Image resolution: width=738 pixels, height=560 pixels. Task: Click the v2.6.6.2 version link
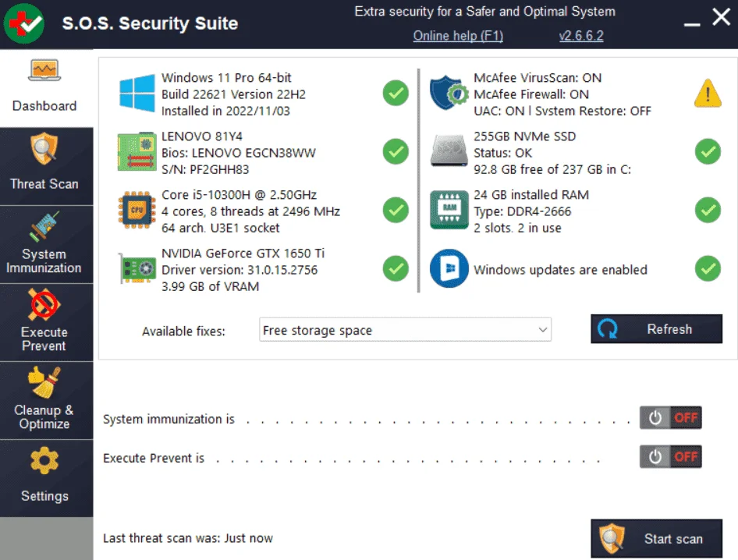click(x=580, y=36)
